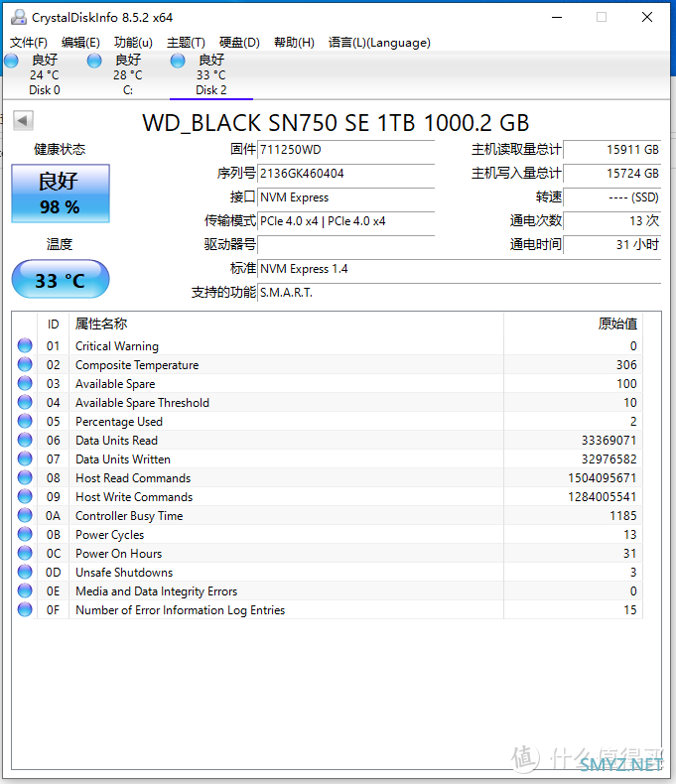Open the 帮助(H) menu
This screenshot has width=676, height=784.
coord(294,43)
